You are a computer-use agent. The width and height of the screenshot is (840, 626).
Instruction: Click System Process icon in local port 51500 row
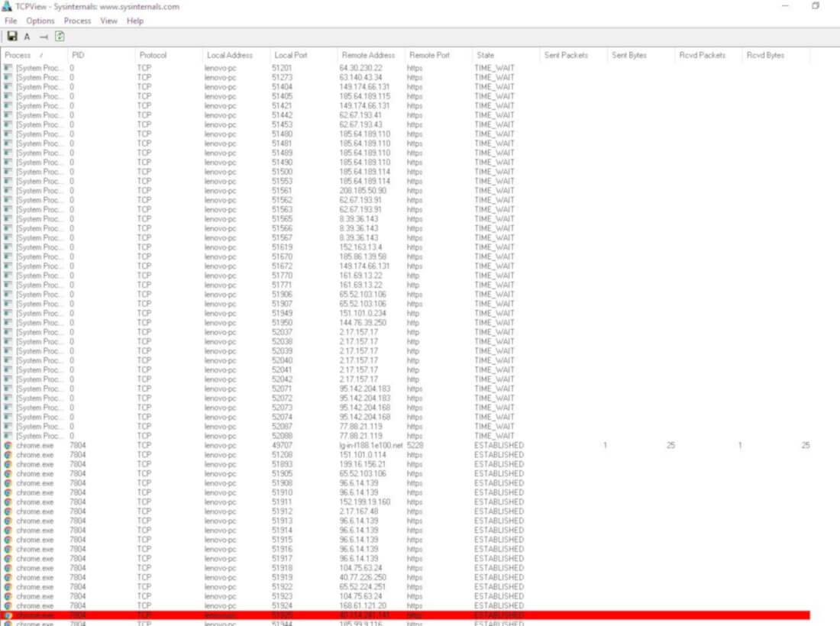[x=8, y=172]
